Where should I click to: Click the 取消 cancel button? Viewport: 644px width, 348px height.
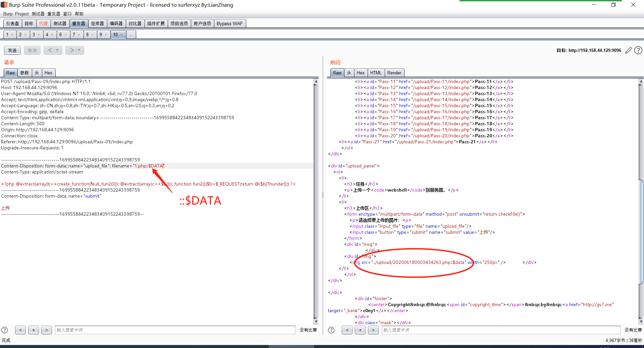(x=32, y=50)
